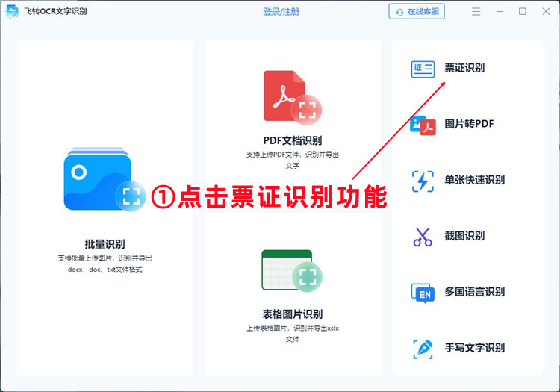The width and height of the screenshot is (560, 392).
Task: Click the 图片转PDF icon
Action: click(x=423, y=125)
